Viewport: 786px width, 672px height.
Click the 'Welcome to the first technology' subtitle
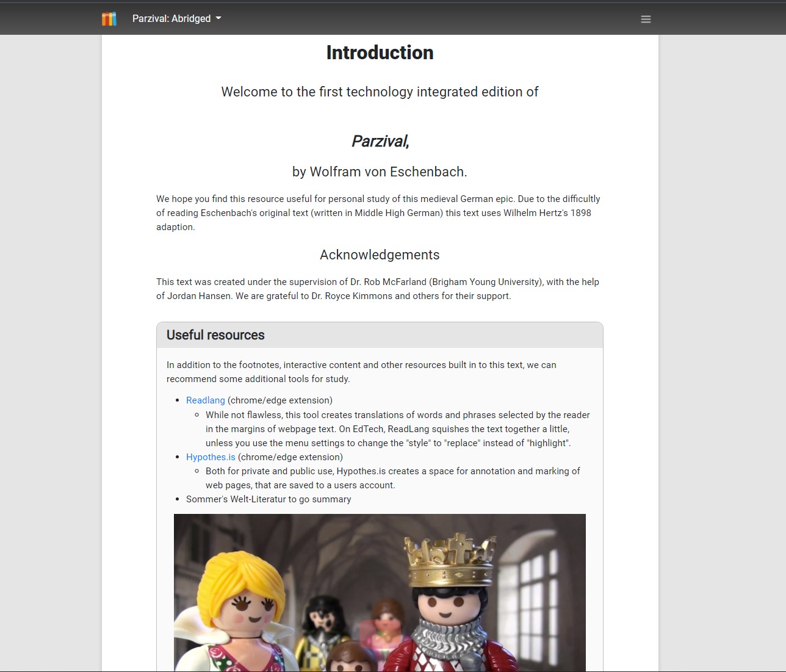[x=380, y=92]
